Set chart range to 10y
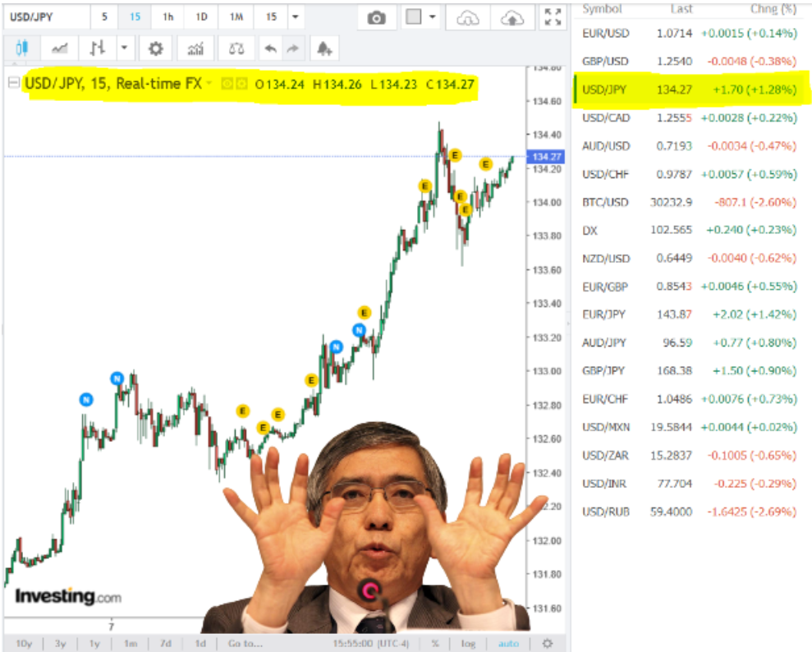The image size is (812, 652). pos(24,643)
